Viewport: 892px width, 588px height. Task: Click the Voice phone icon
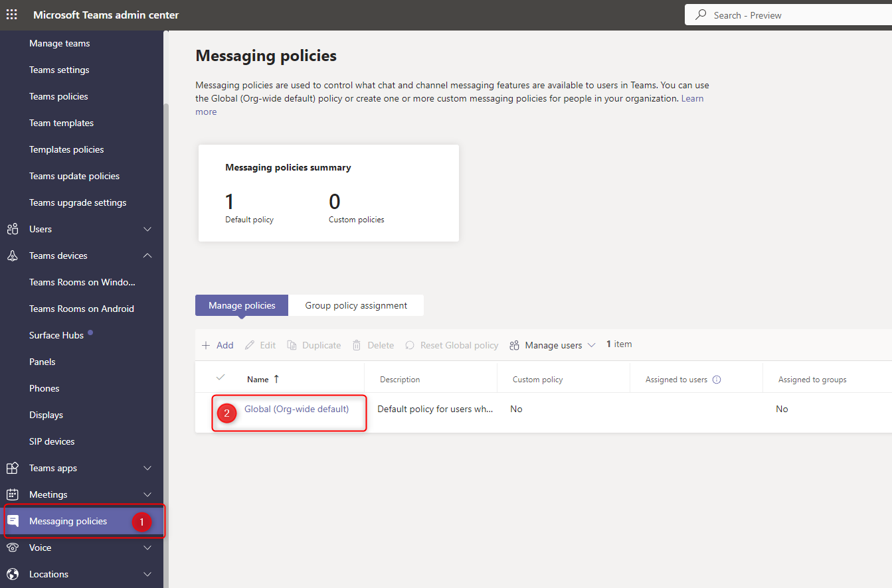click(x=13, y=548)
